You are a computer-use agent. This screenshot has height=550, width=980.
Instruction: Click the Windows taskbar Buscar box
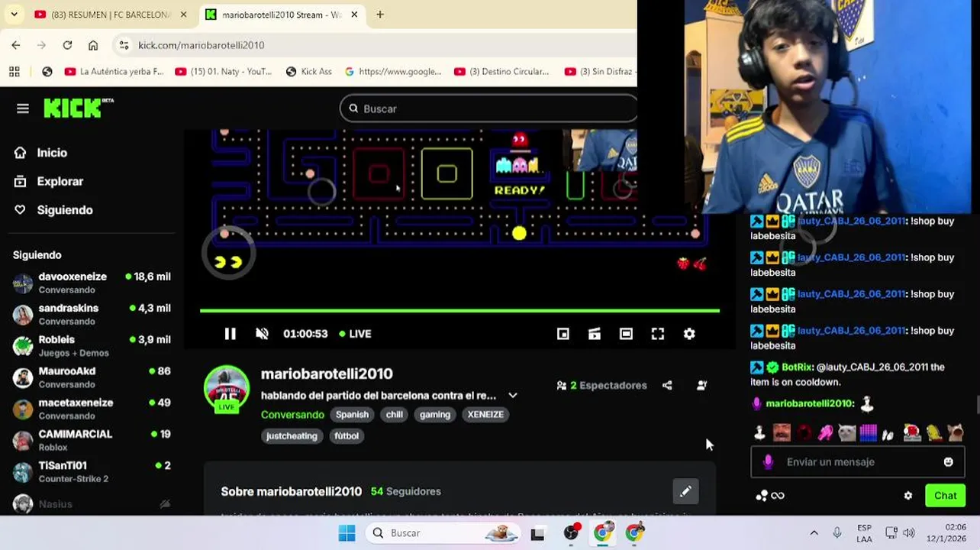444,533
